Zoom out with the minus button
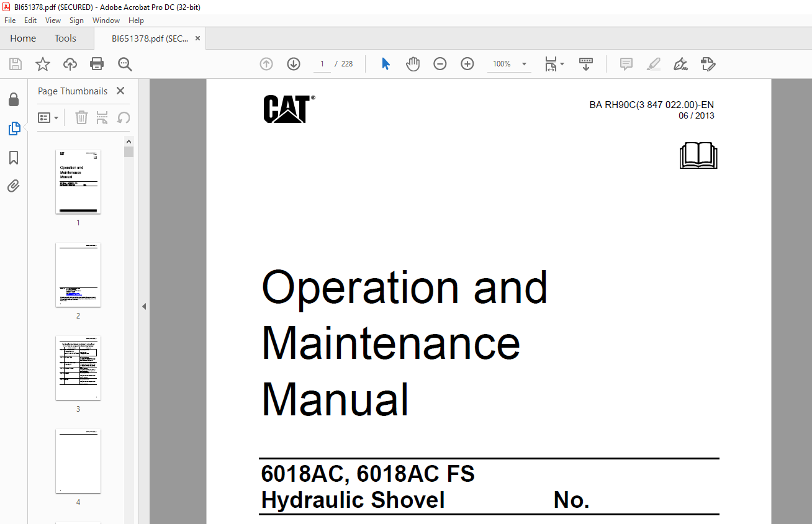The width and height of the screenshot is (812, 524). tap(440, 64)
